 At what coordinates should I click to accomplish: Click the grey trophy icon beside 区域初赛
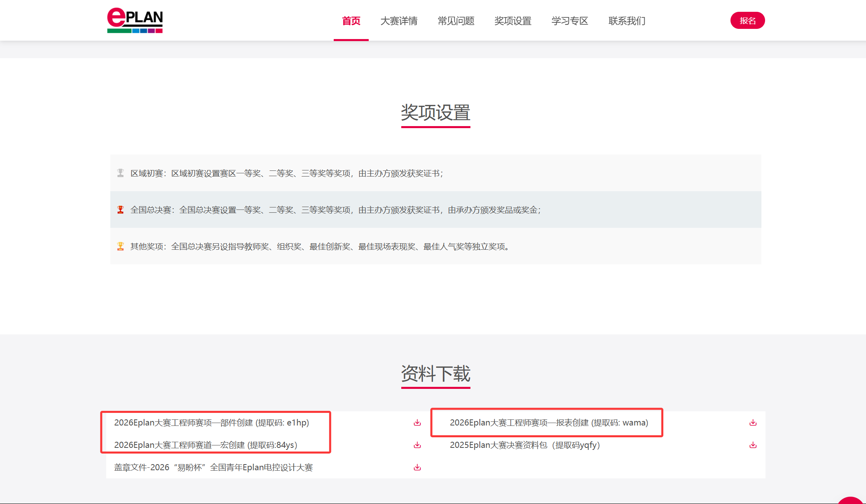click(x=120, y=173)
